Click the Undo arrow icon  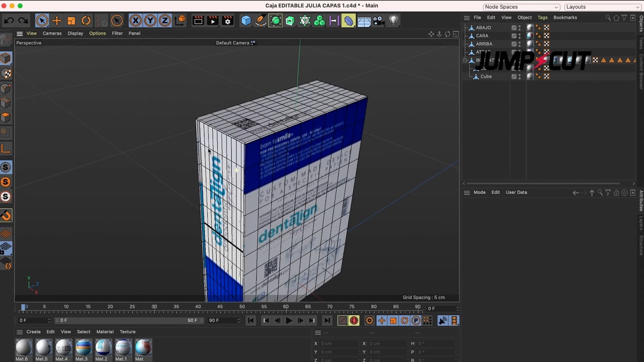tap(9, 21)
